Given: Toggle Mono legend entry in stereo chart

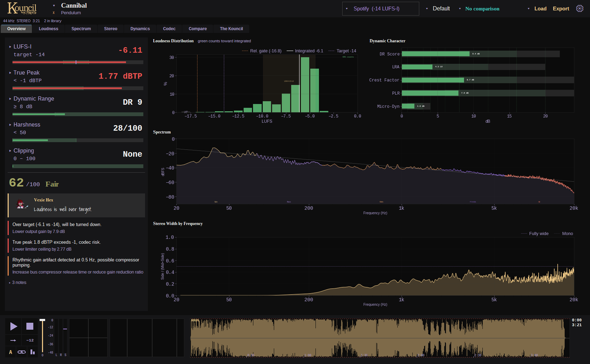Looking at the screenshot, I should click(x=563, y=234).
